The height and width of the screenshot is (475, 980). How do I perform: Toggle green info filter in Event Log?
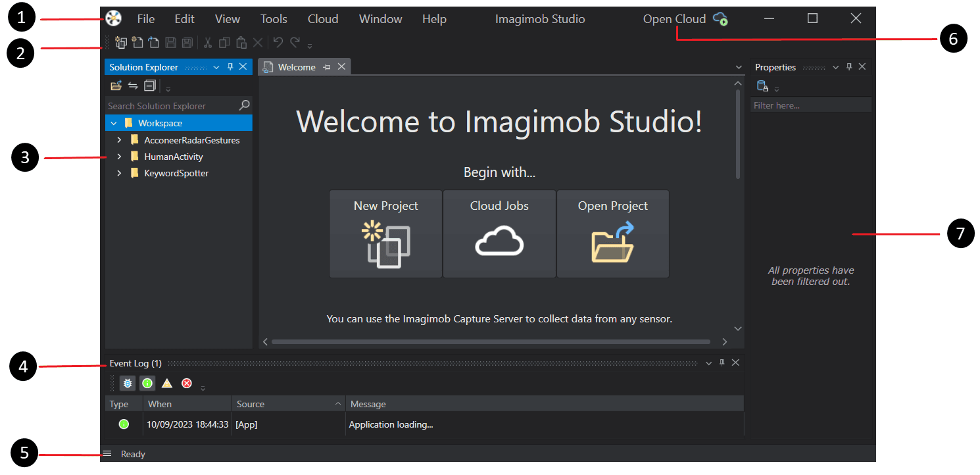pos(147,383)
